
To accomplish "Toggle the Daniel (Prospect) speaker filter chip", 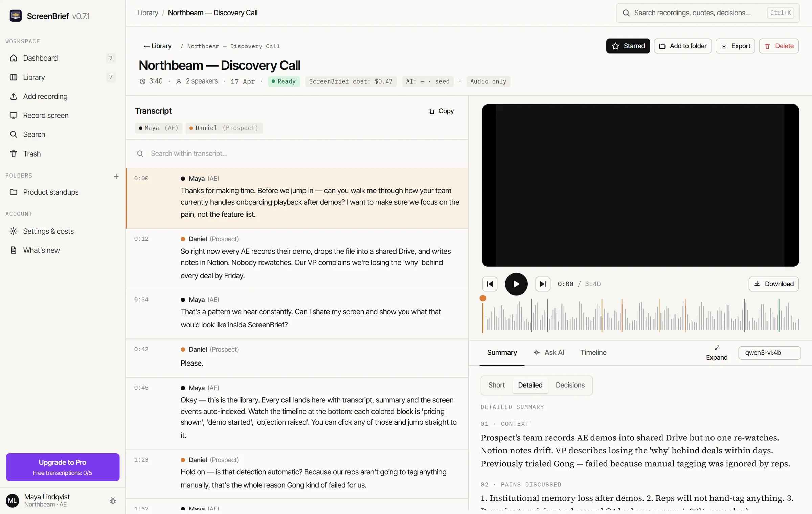I will [224, 128].
